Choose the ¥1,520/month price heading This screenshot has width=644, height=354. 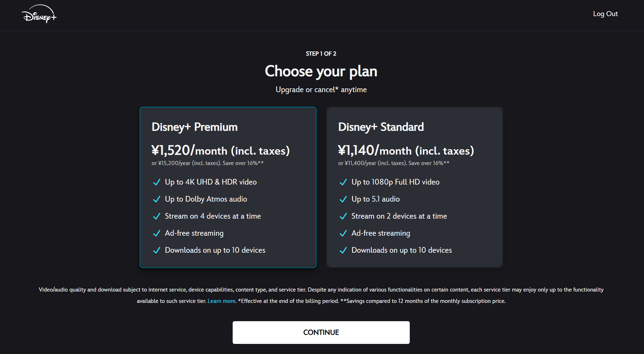point(220,150)
